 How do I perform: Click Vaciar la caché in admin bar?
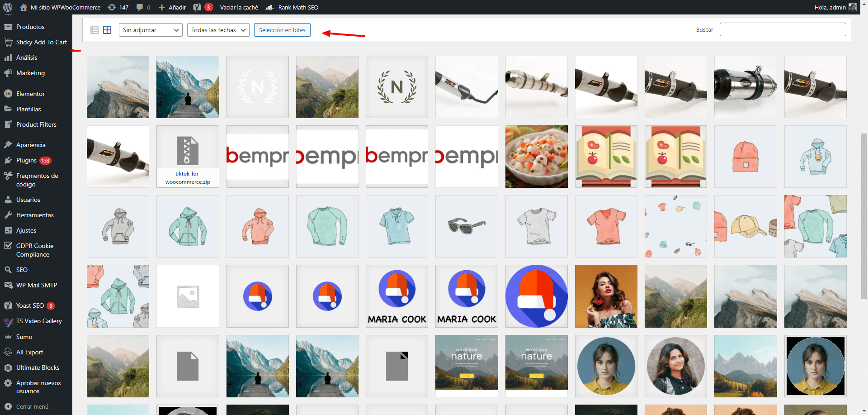tap(239, 7)
